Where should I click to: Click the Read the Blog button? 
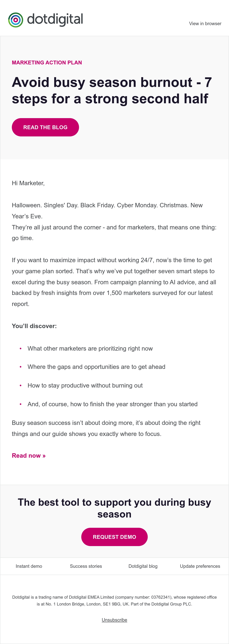pyautogui.click(x=45, y=127)
